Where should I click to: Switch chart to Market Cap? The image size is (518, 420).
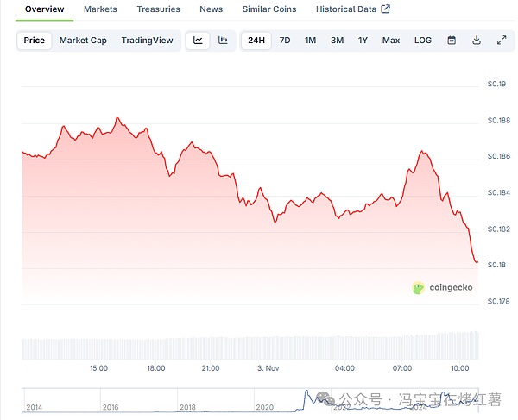83,41
